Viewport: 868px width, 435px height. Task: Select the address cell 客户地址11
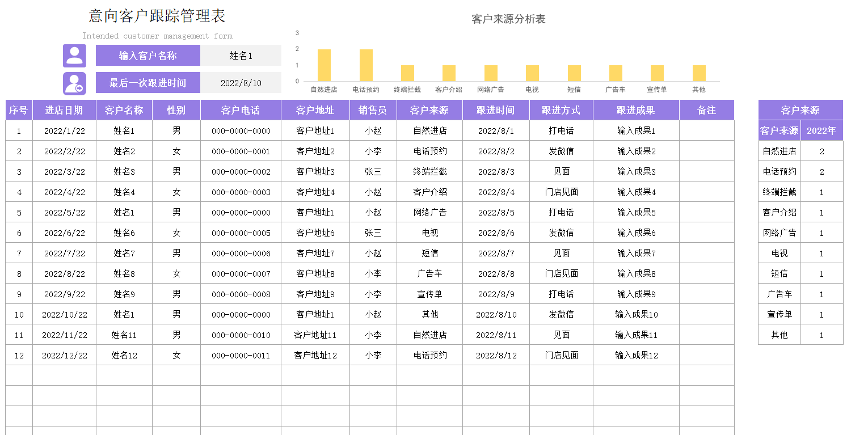click(315, 335)
